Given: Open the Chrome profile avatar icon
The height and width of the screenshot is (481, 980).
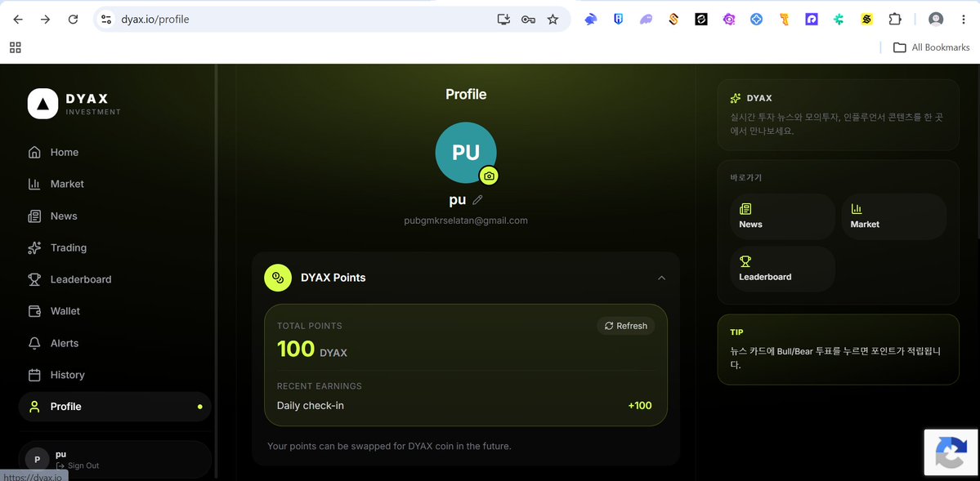Looking at the screenshot, I should (x=936, y=20).
